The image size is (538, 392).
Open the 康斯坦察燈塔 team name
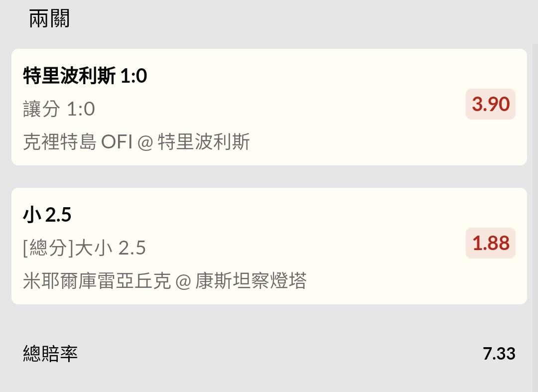tap(251, 281)
